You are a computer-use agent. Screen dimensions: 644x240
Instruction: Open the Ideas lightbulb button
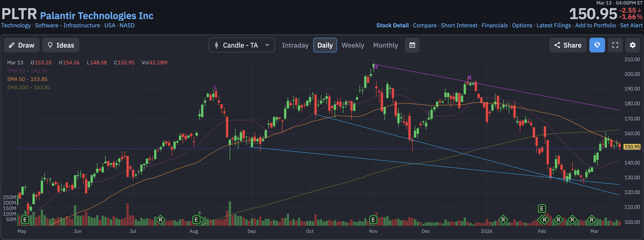(x=61, y=45)
